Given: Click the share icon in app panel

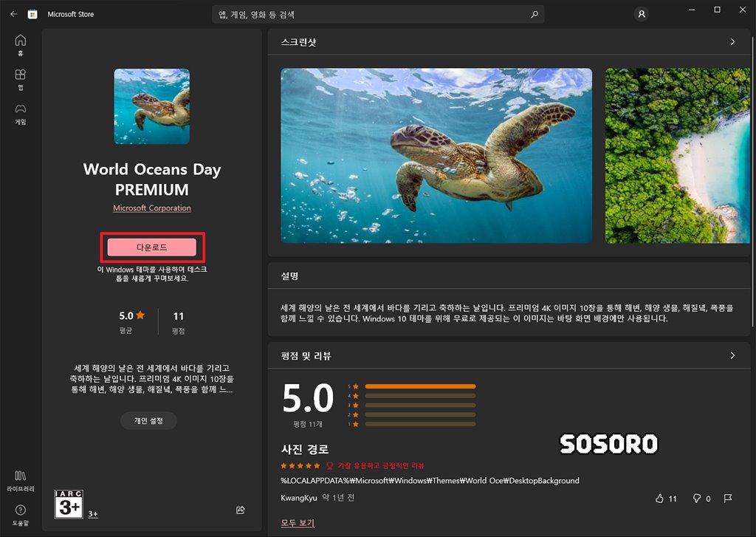Looking at the screenshot, I should tap(240, 510).
